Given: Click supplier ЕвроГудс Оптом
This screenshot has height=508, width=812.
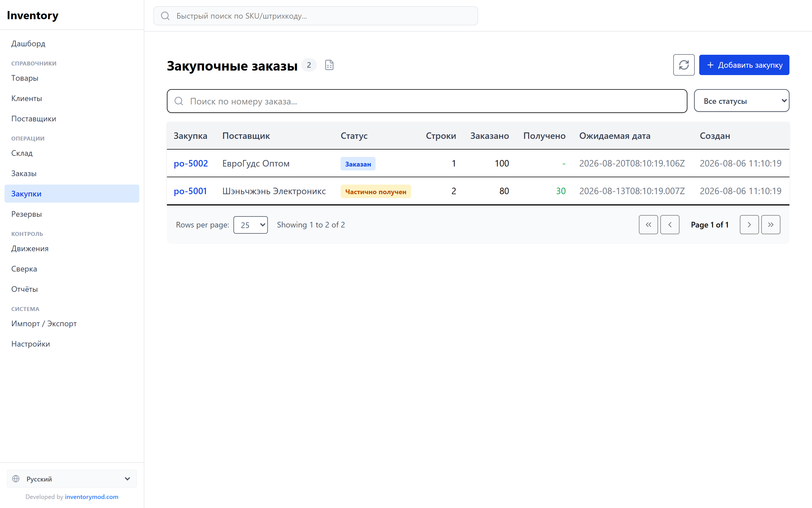Looking at the screenshot, I should (256, 163).
